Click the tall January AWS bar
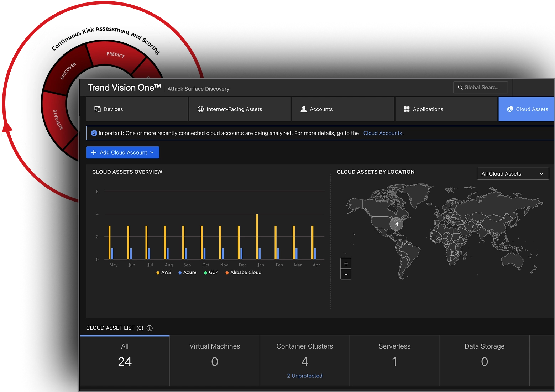This screenshot has height=392, width=555. point(257,237)
